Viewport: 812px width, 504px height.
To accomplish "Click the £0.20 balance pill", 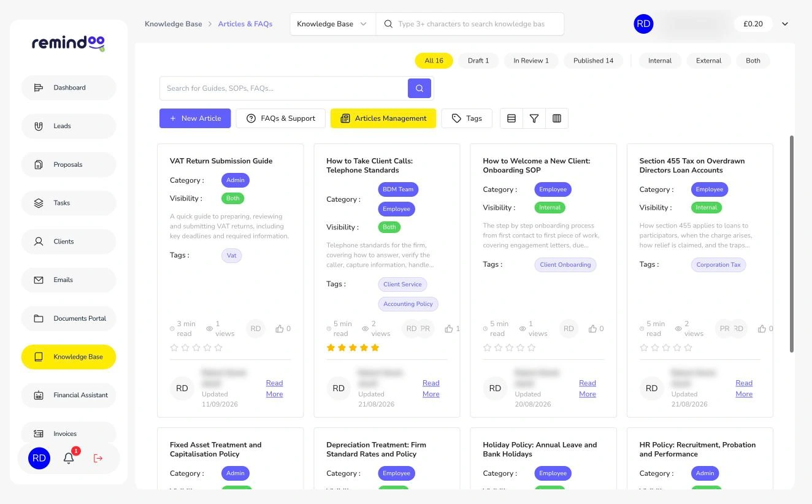I will 753,24.
